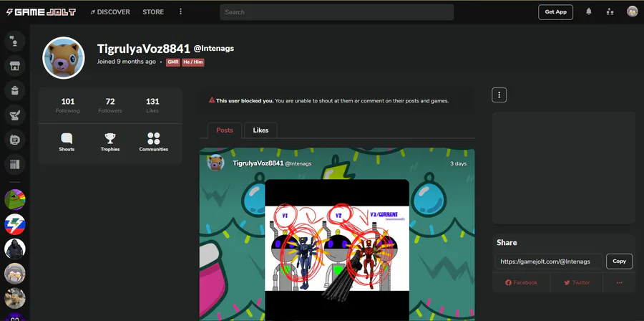Open the Pepe pyramid community
The image size is (644, 321).
coord(15,200)
